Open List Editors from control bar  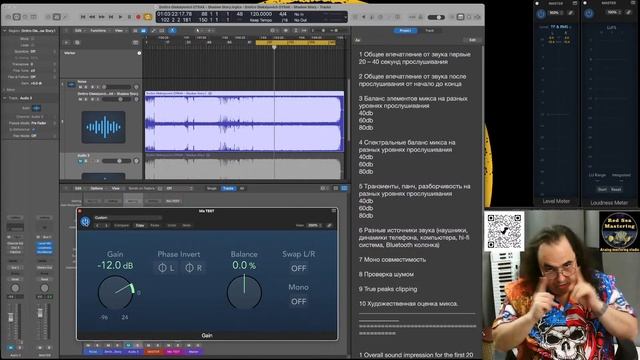[x=452, y=17]
